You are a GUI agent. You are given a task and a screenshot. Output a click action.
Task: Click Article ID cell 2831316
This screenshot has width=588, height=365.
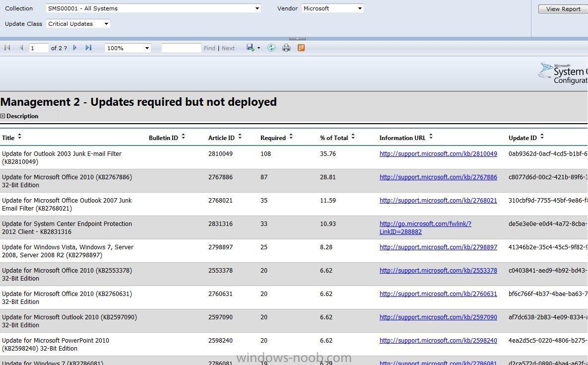click(x=220, y=224)
